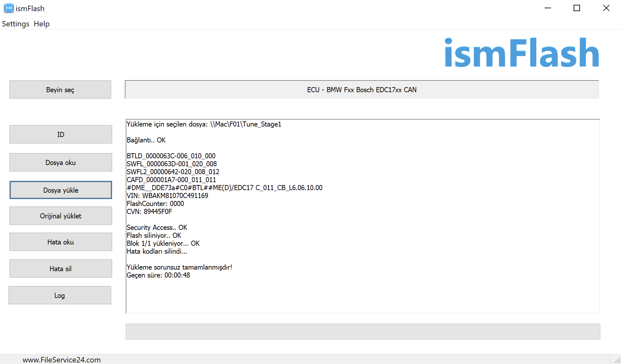The image size is (621, 364).
Task: Click the Bağlantı.. OK line
Action: (x=146, y=140)
